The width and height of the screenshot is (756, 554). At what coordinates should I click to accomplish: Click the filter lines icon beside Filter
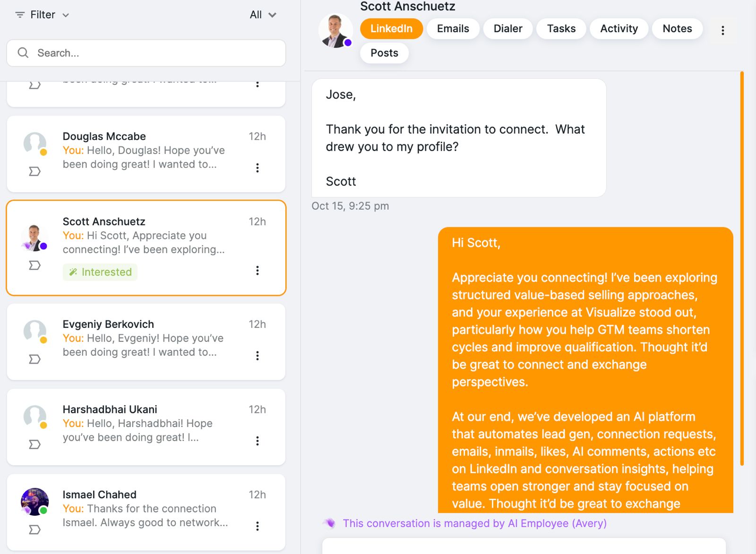[19, 15]
